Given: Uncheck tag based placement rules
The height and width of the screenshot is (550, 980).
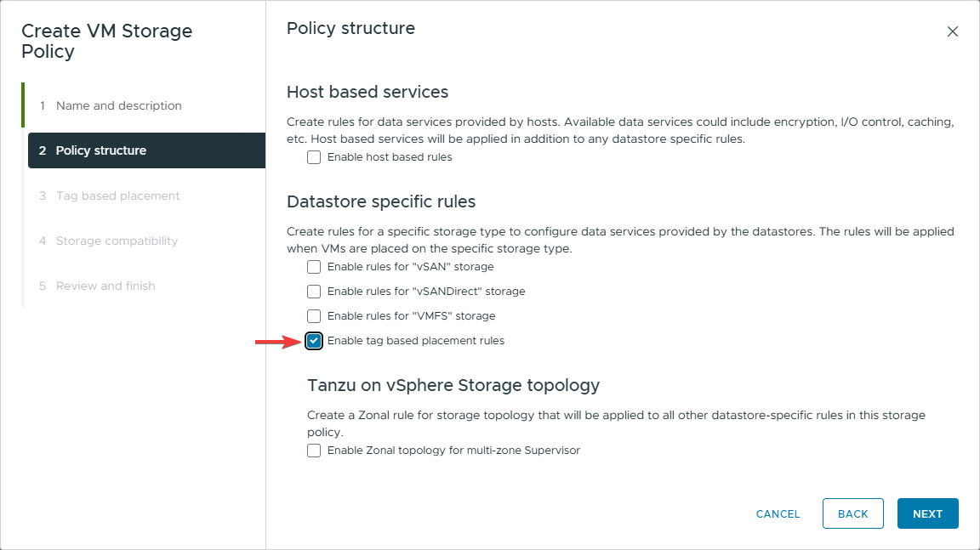Looking at the screenshot, I should coord(314,341).
